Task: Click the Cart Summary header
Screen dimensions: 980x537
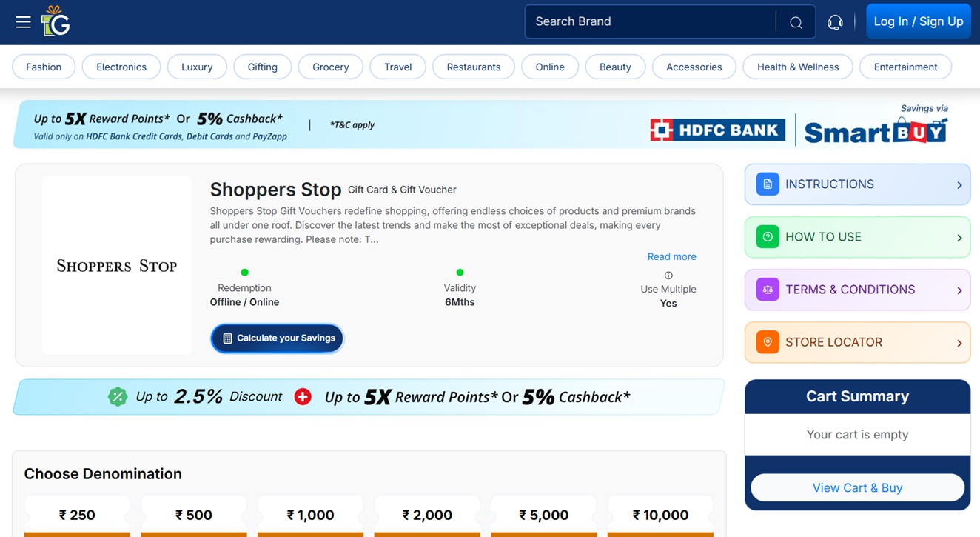Action: point(857,396)
